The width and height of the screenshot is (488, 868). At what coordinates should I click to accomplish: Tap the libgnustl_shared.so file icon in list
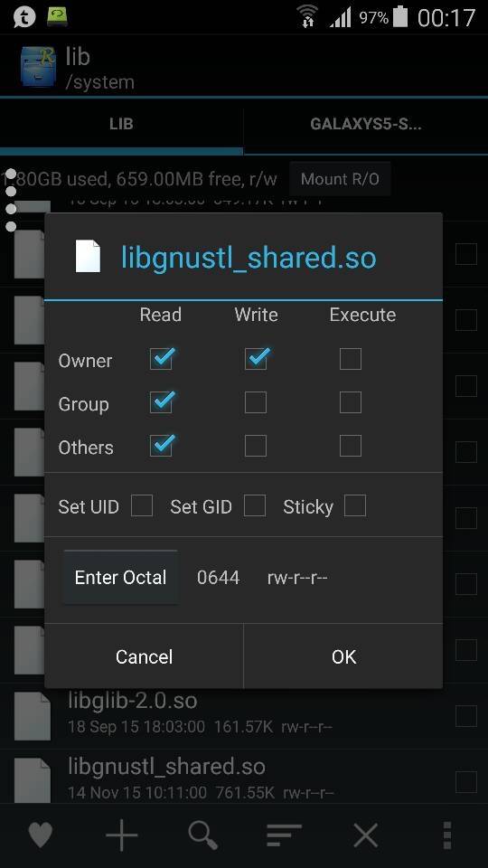[x=33, y=778]
